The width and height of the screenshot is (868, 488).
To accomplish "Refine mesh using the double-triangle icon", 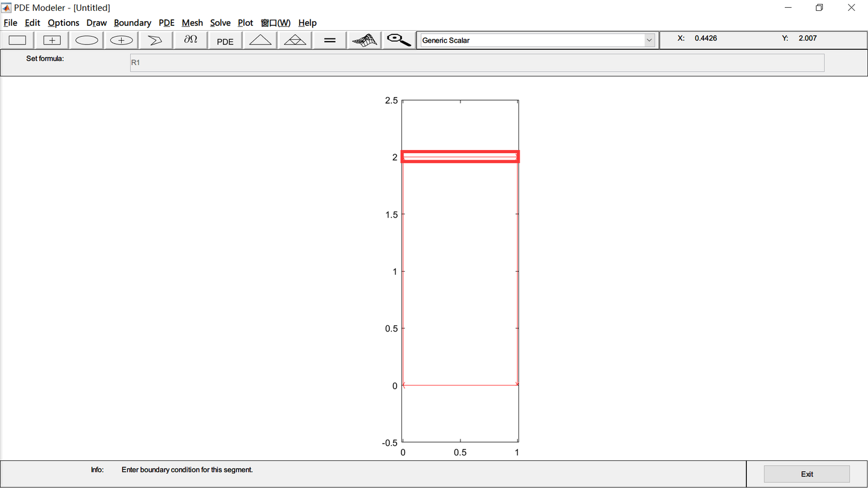I will coord(294,39).
